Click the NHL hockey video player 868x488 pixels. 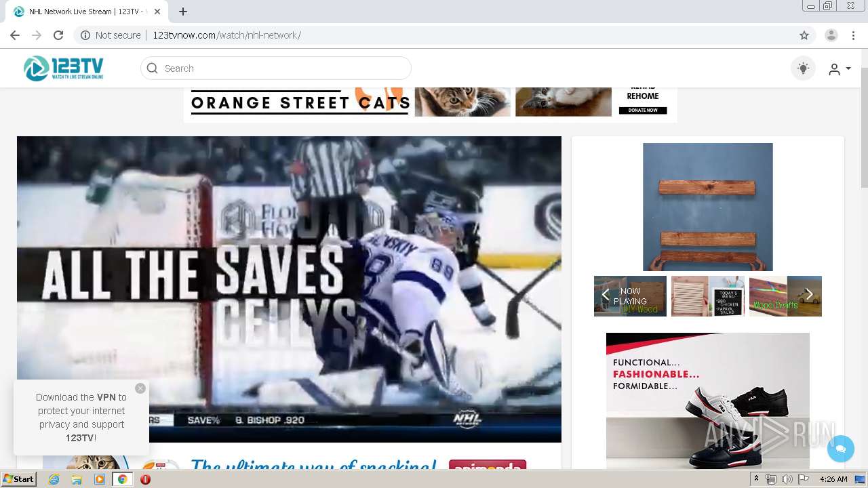tap(289, 289)
